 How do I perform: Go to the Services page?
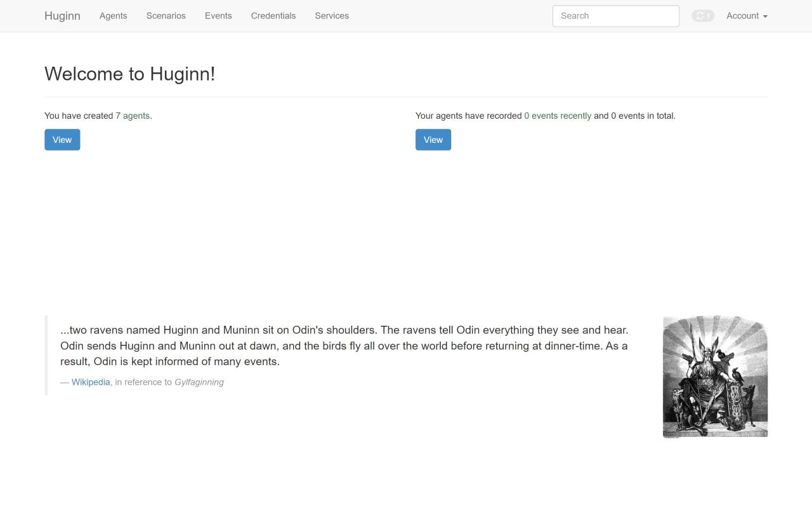pos(331,16)
